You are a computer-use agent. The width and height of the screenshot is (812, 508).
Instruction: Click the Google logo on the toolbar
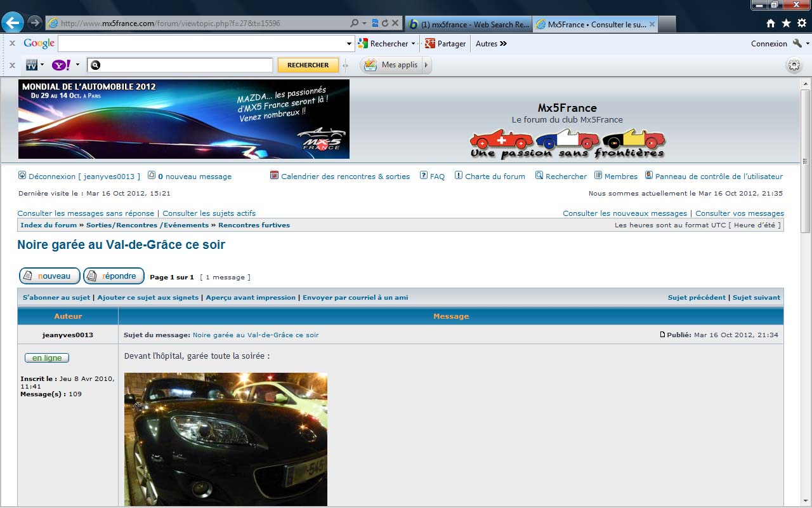39,44
